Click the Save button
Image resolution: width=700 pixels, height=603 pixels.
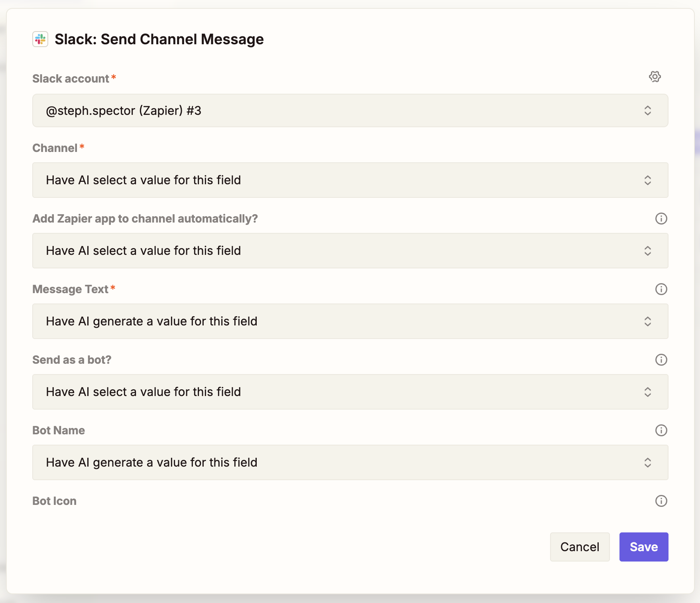(643, 547)
